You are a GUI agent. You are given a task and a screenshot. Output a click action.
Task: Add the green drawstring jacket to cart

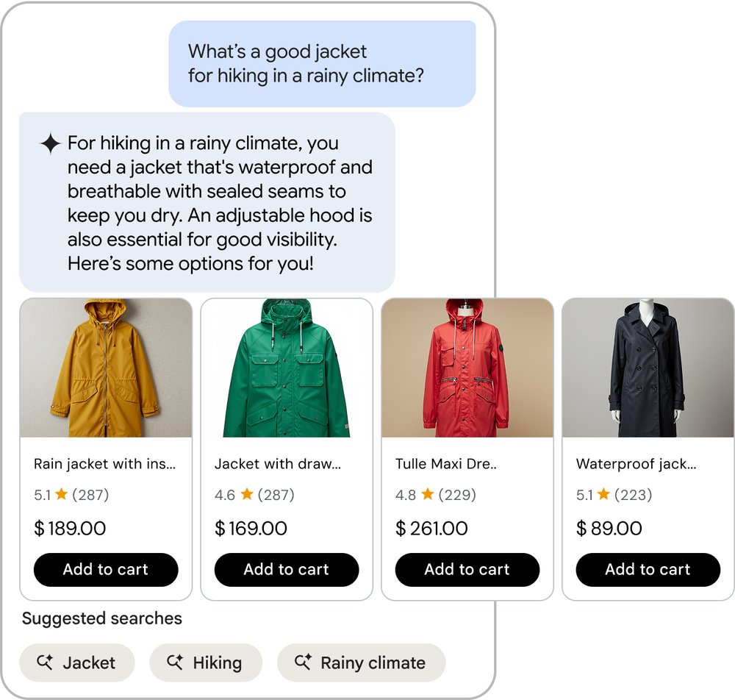tap(287, 570)
